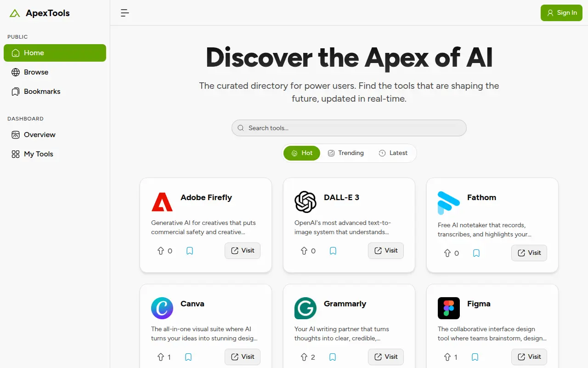
Task: Switch to Latest tab
Action: (393, 153)
